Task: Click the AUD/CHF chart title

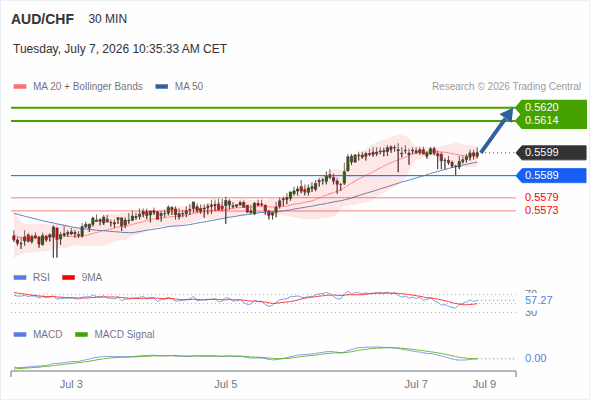Action: 43,19
